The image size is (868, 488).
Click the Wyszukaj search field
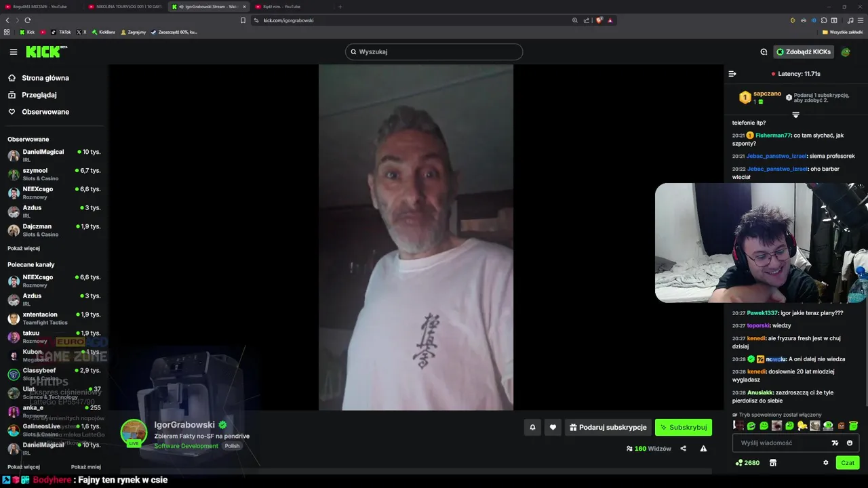pyautogui.click(x=434, y=52)
